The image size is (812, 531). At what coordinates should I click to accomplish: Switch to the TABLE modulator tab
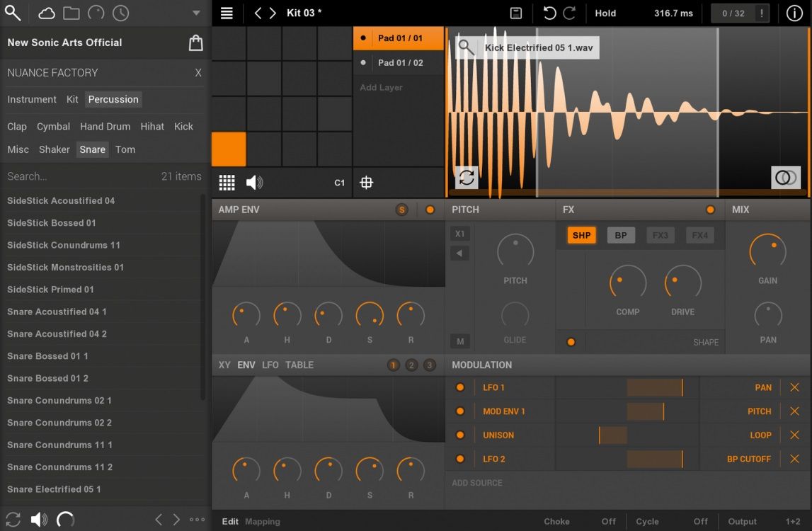299,365
